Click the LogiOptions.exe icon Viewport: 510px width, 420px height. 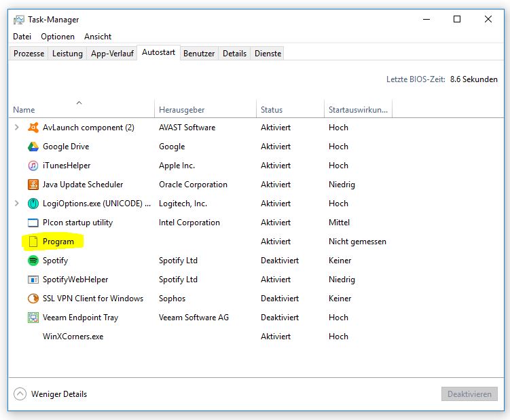tap(33, 204)
